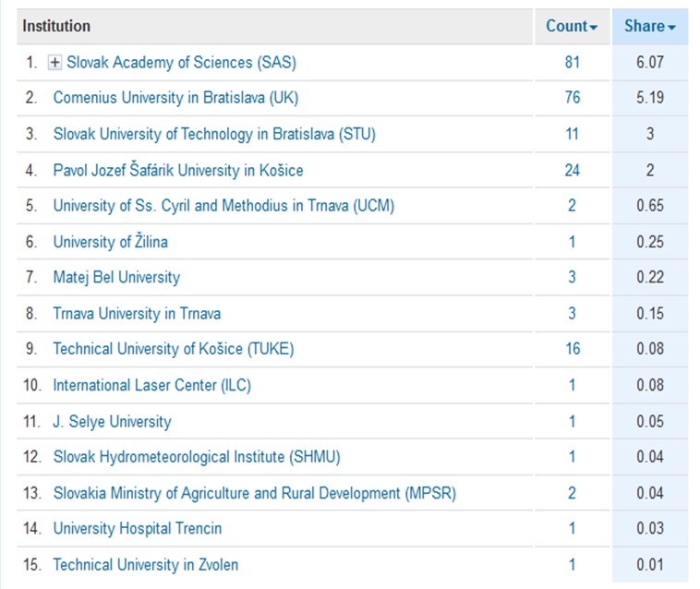Select share value 0.01
700x589 pixels.
coord(650,564)
